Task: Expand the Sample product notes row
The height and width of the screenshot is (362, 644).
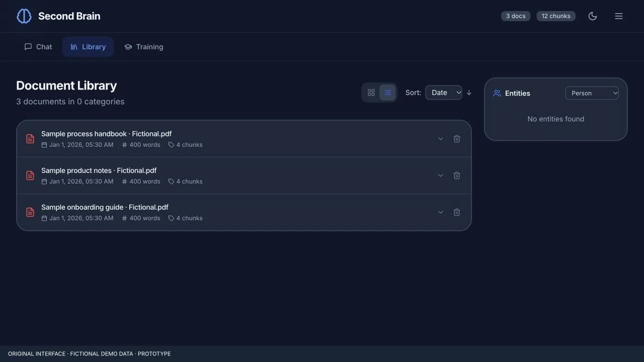Action: (x=441, y=175)
